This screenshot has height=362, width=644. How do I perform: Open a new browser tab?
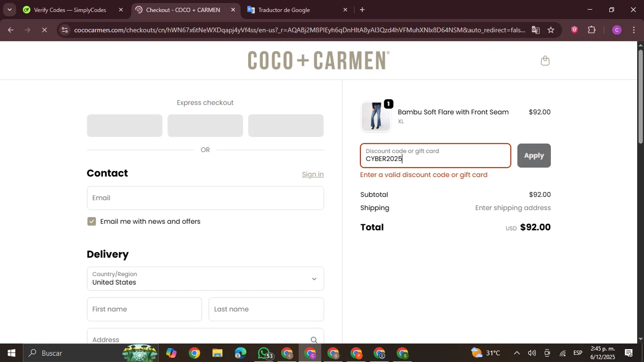click(362, 9)
